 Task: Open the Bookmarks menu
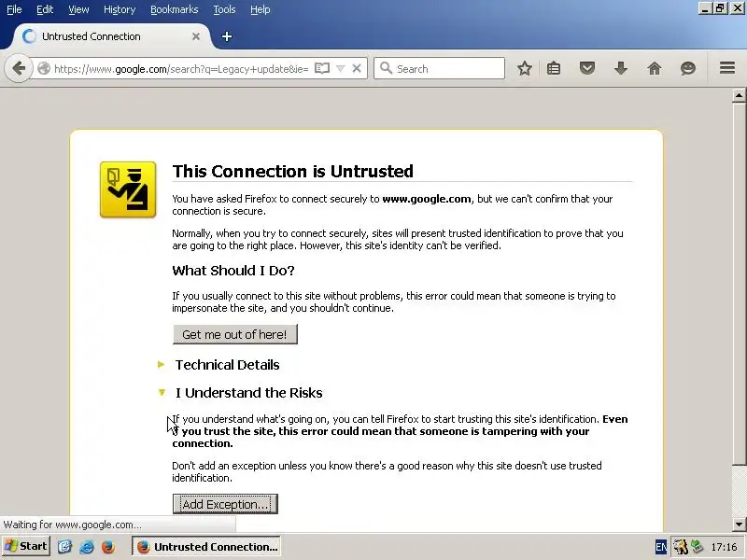click(x=175, y=9)
